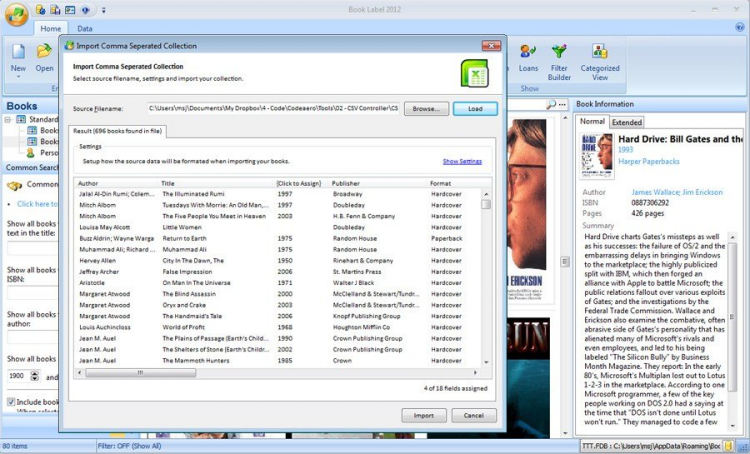Open a collection with the Open folder icon
Image resolution: width=750 pixels, height=454 pixels.
45,50
